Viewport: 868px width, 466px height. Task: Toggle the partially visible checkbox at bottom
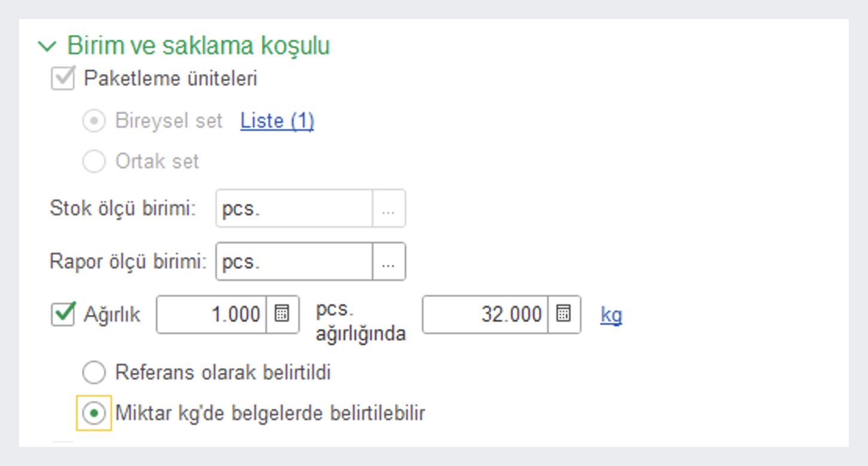coord(63,444)
